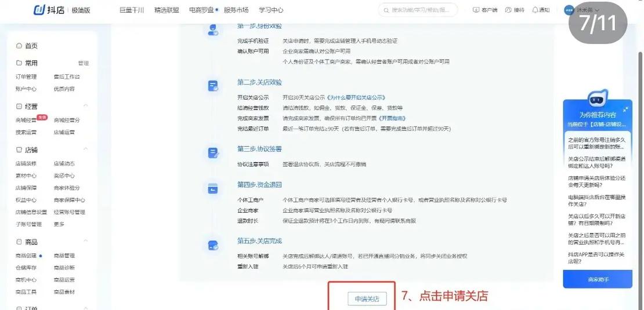Open 仓储库存 in sidebar

coord(26,268)
